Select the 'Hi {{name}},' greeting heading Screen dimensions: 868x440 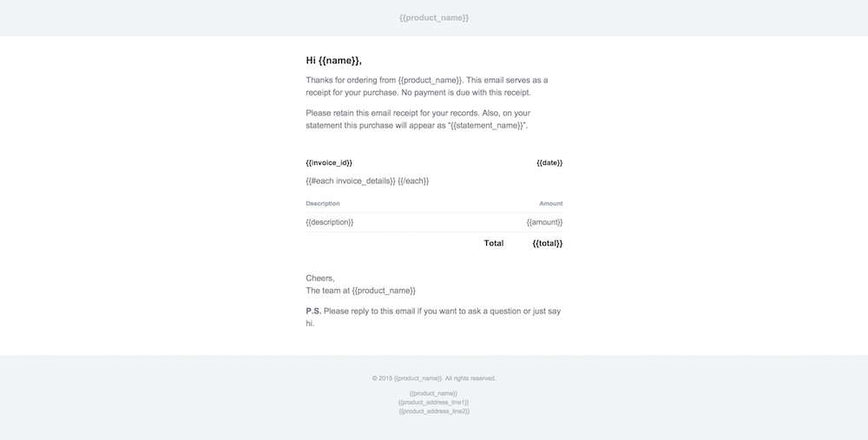334,61
